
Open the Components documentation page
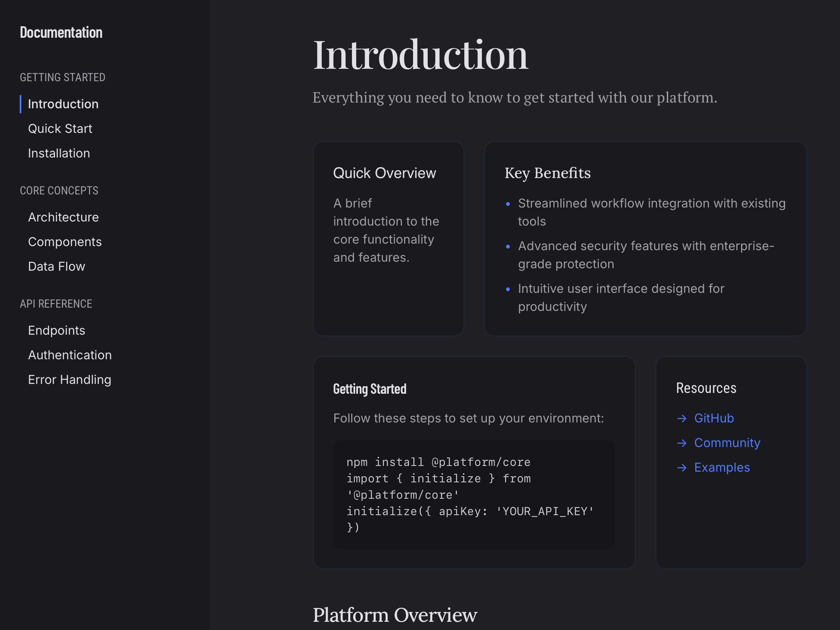(x=65, y=242)
